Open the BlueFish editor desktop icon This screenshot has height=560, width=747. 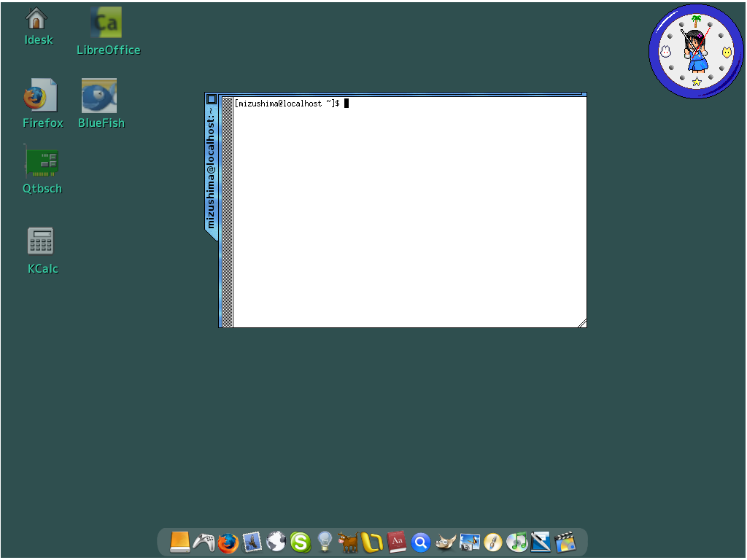[99, 96]
